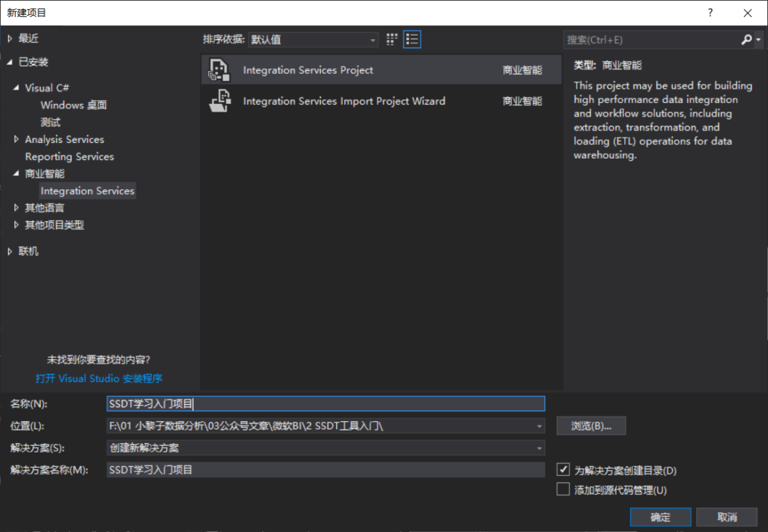Screen dimensions: 768x532
Task: Click the 联机 label
Action: 28,251
